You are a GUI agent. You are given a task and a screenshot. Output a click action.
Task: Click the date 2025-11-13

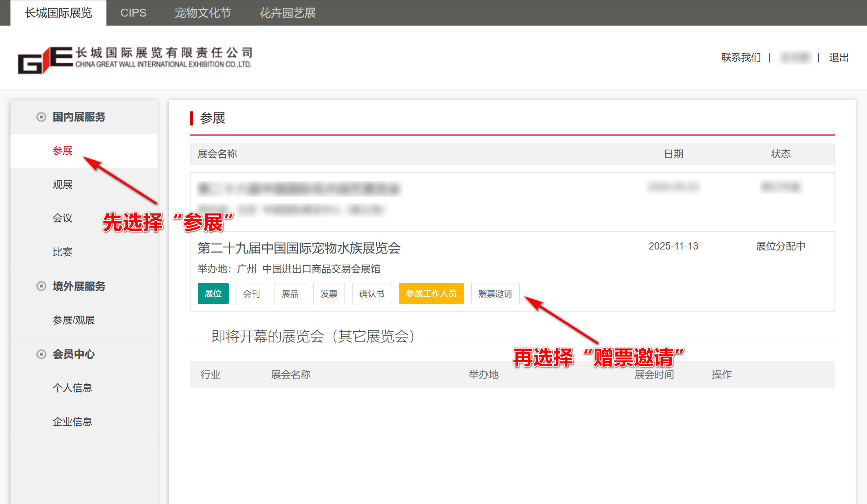pos(673,246)
